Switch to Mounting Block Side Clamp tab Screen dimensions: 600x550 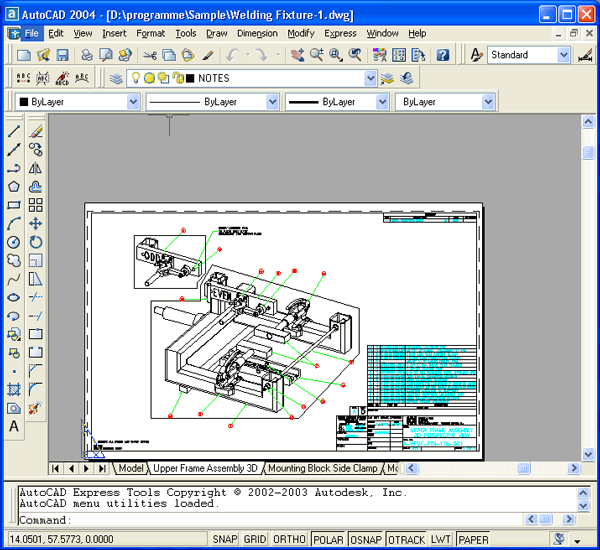pyautogui.click(x=322, y=468)
